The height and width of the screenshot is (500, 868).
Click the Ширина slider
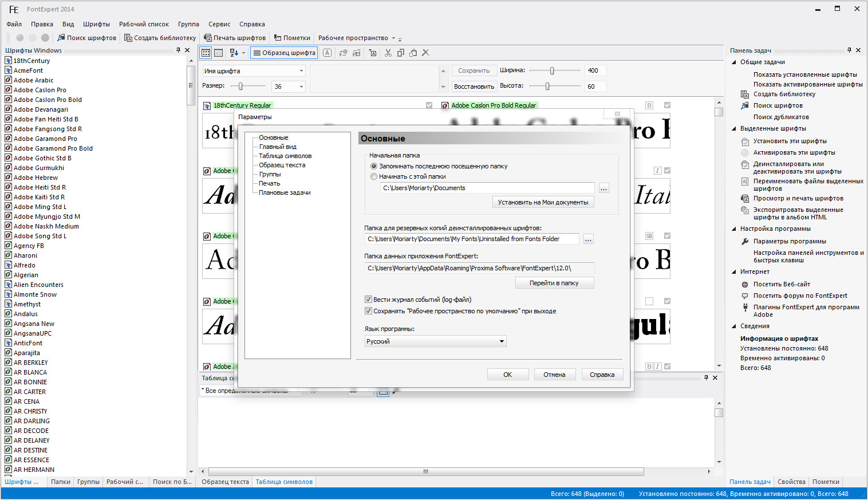pyautogui.click(x=555, y=70)
